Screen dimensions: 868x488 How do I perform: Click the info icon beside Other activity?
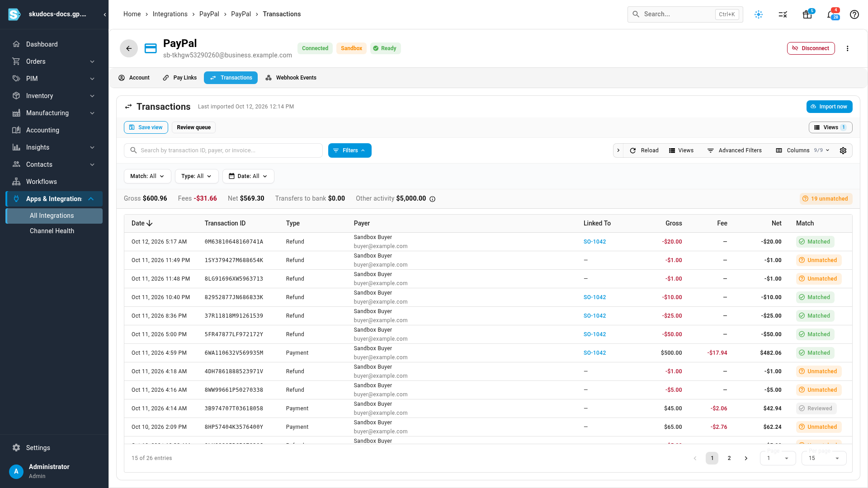pyautogui.click(x=432, y=199)
